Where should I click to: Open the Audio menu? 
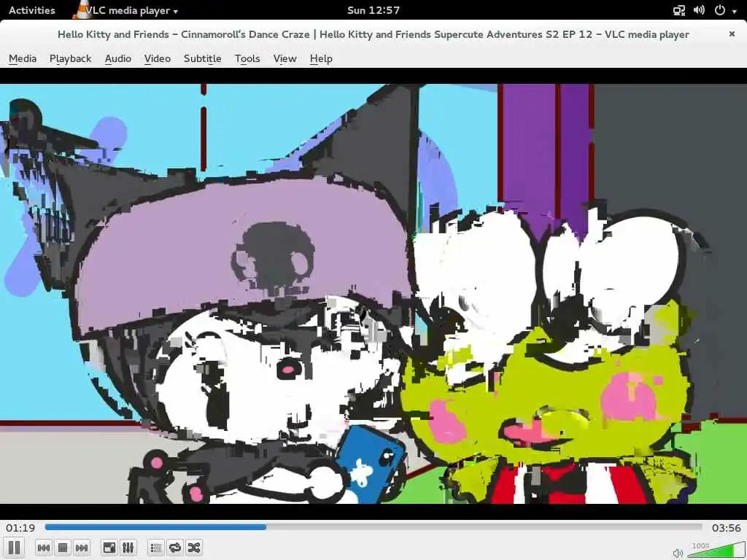(117, 58)
